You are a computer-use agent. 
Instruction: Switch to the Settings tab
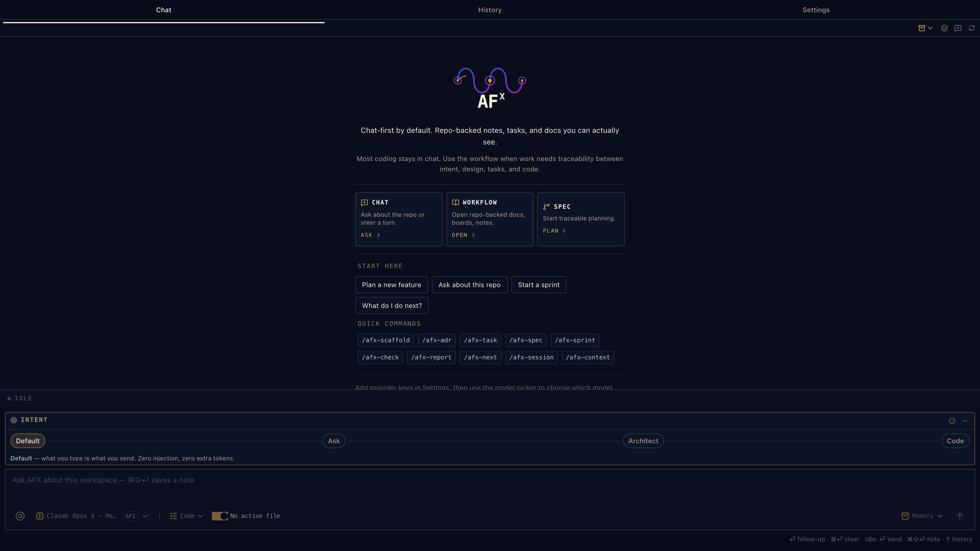(x=816, y=10)
